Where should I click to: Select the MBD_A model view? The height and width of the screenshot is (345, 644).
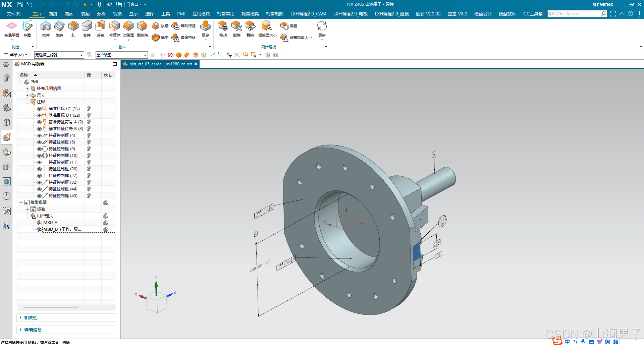pyautogui.click(x=50, y=223)
